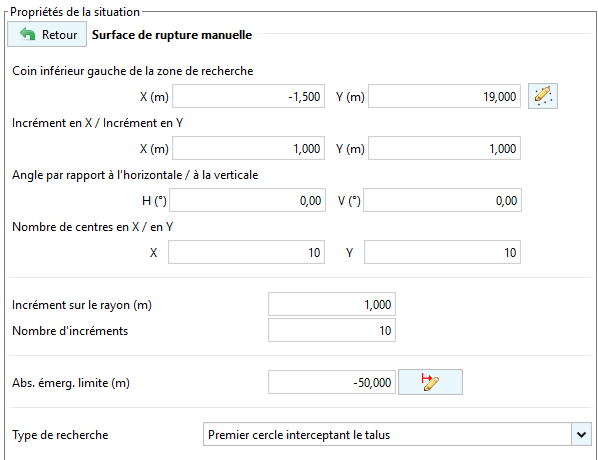
Task: Click the 'Type de recherche' label
Action: 60,435
